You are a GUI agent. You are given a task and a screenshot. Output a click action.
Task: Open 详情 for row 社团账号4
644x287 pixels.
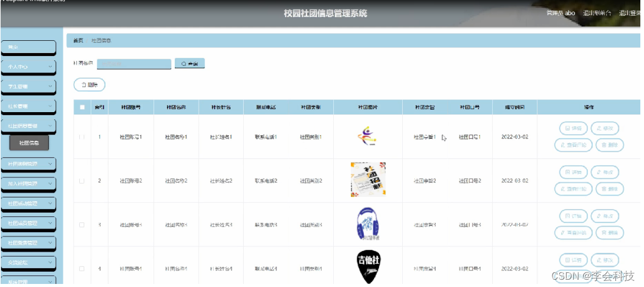coord(573,260)
